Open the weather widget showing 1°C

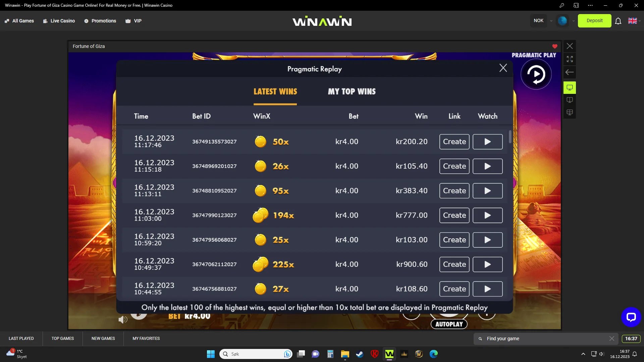coord(17,354)
